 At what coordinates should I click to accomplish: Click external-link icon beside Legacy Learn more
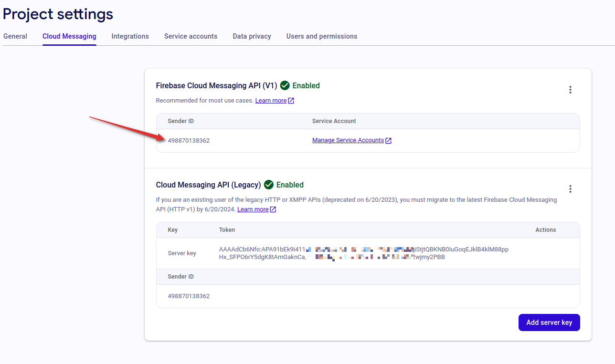coord(273,209)
